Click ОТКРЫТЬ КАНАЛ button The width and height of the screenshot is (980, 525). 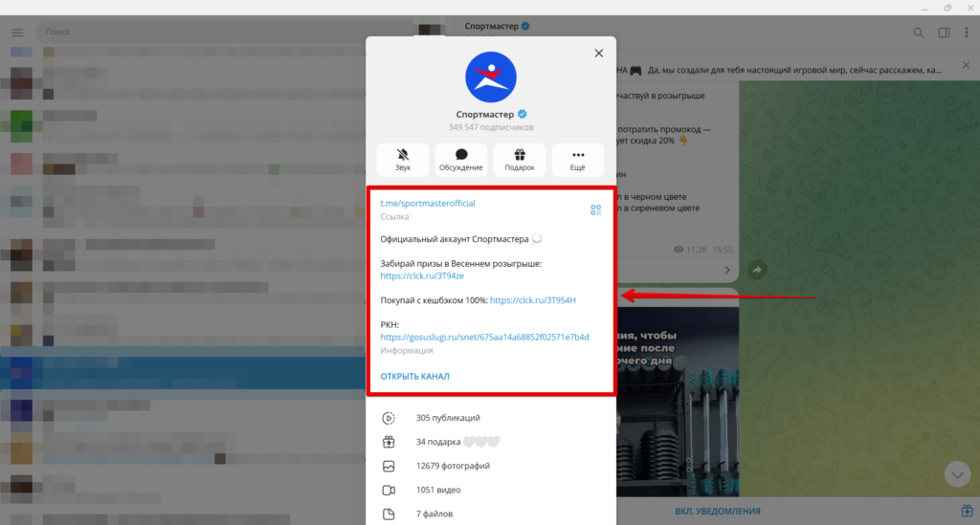tap(415, 377)
